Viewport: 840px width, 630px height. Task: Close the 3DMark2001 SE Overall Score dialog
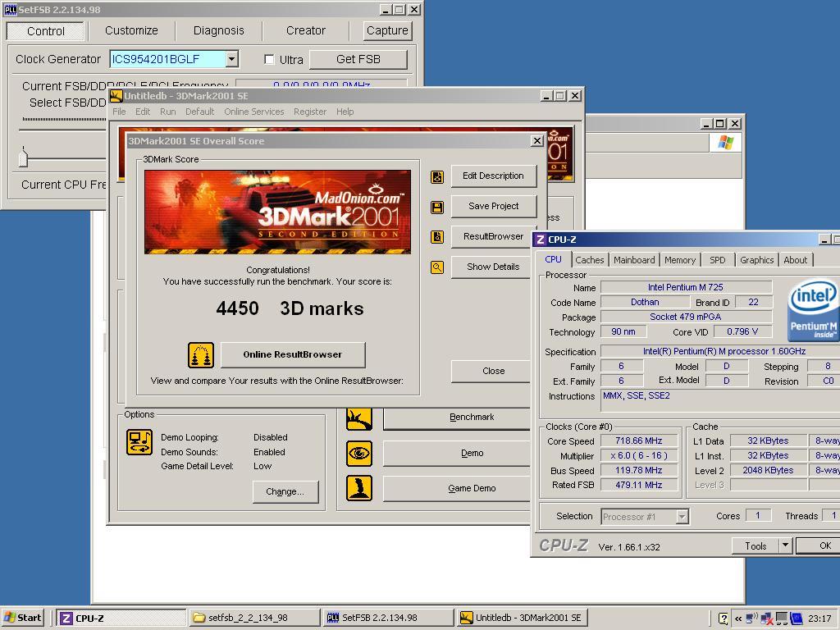point(536,141)
